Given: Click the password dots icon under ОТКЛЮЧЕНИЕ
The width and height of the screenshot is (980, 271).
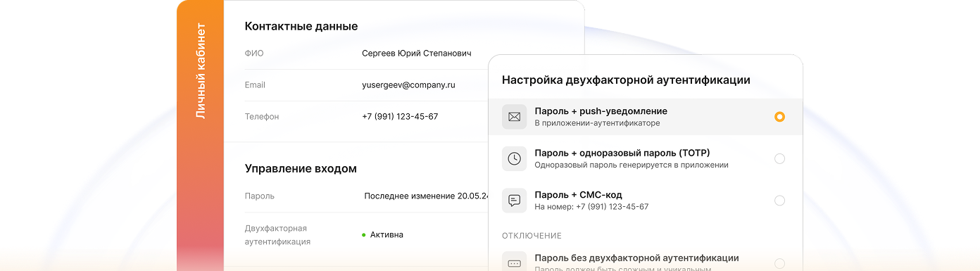Looking at the screenshot, I should 514,263.
